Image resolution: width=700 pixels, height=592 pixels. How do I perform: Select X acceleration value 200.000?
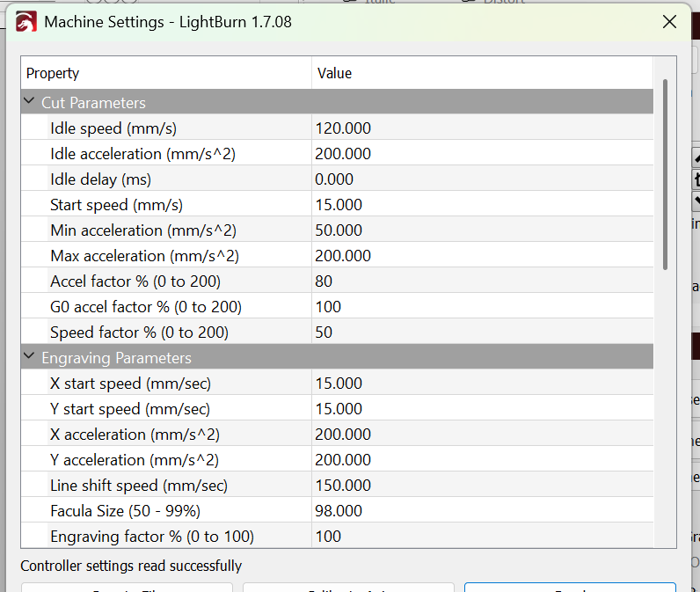tap(343, 434)
